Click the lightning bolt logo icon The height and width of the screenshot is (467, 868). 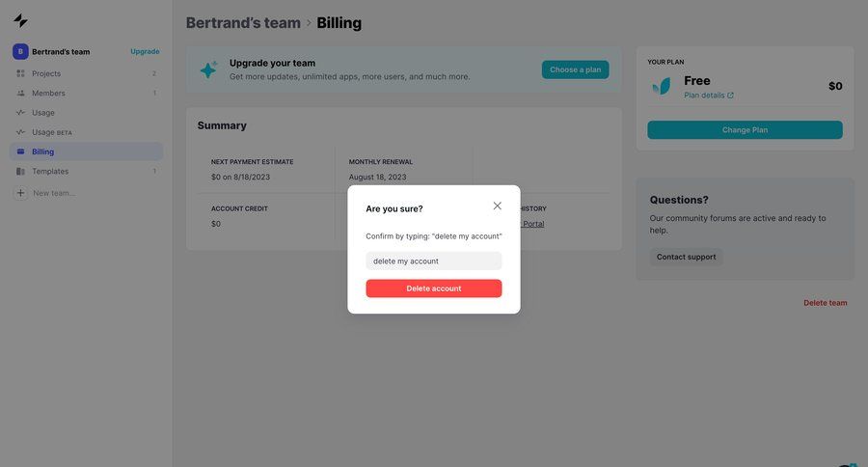(20, 20)
